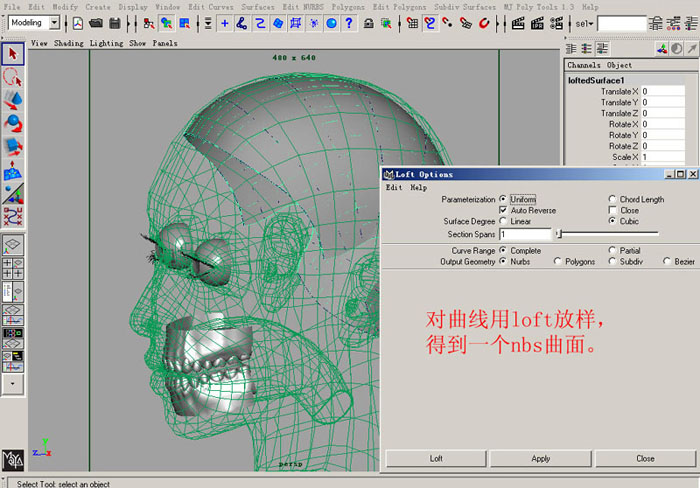Click the Section Spans value field

pos(525,234)
